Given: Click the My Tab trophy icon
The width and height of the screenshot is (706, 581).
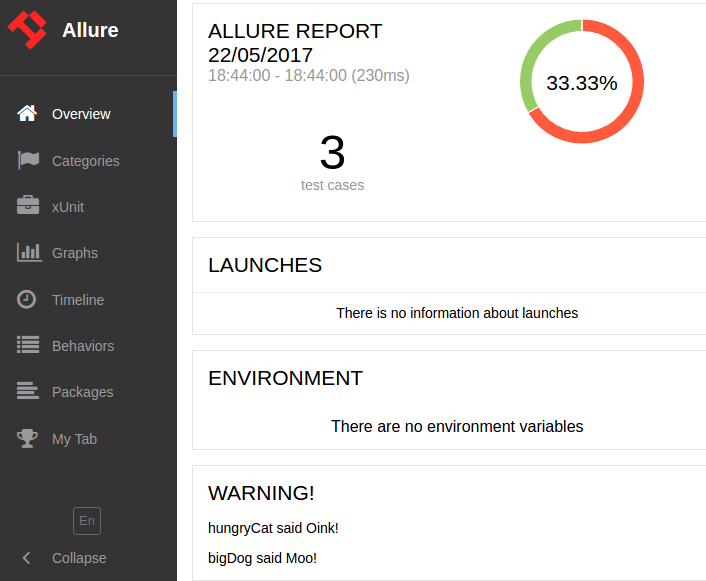Looking at the screenshot, I should coord(27,438).
